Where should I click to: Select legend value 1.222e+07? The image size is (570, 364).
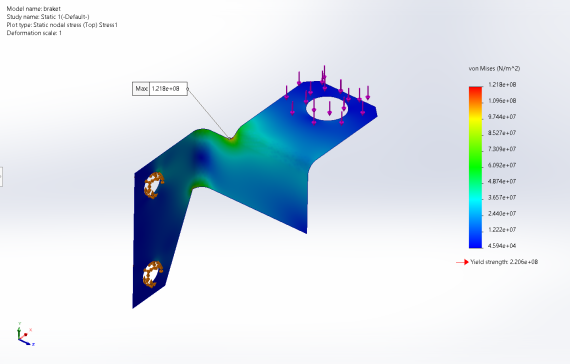pos(502,229)
